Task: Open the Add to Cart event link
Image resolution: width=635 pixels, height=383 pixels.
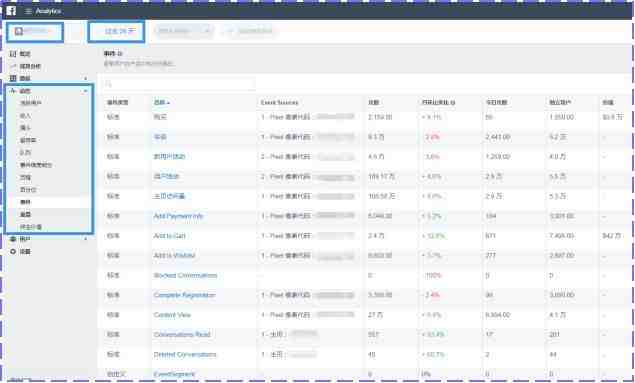Action: click(x=169, y=236)
